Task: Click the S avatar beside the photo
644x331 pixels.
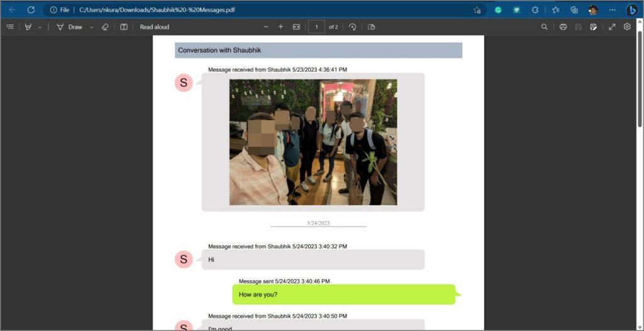Action: [x=184, y=82]
